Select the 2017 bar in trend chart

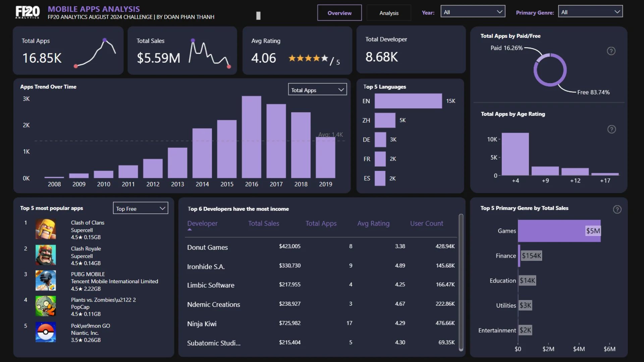pyautogui.click(x=276, y=141)
